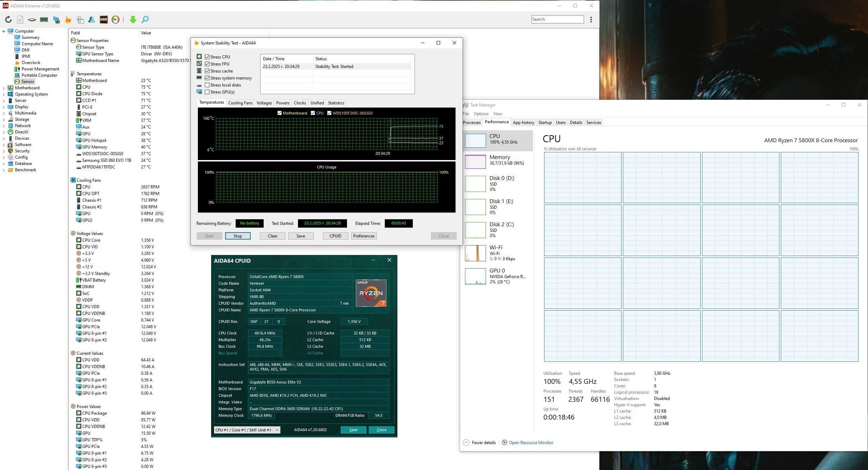Click the user silhouette icon in toolbar
The image size is (868, 470).
click(x=92, y=20)
